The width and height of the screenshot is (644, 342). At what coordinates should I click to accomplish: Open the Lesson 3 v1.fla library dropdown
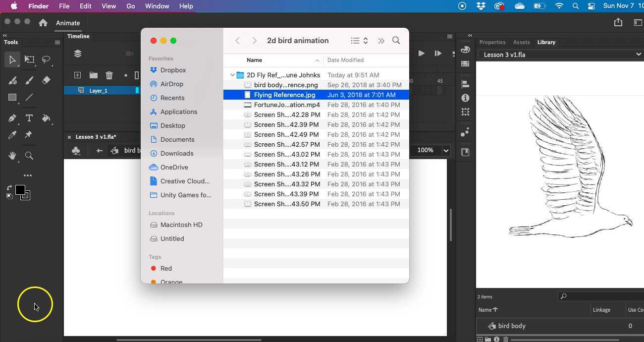638,55
